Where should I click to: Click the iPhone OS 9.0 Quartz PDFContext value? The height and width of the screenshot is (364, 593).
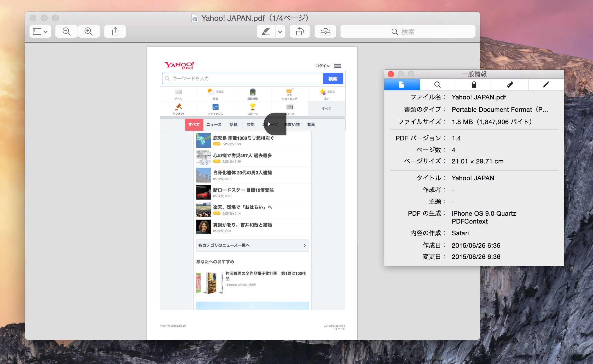[x=484, y=217]
